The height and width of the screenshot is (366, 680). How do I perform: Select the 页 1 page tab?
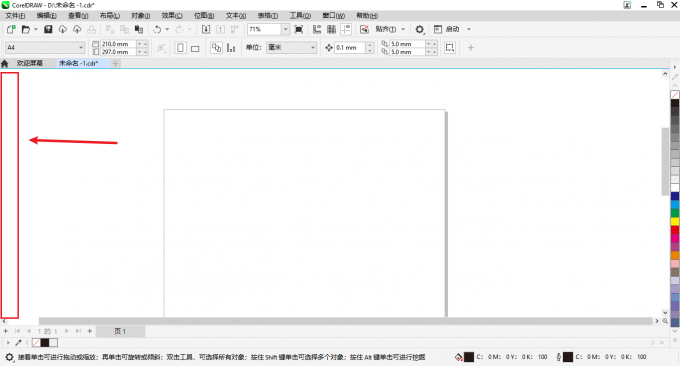coord(120,331)
